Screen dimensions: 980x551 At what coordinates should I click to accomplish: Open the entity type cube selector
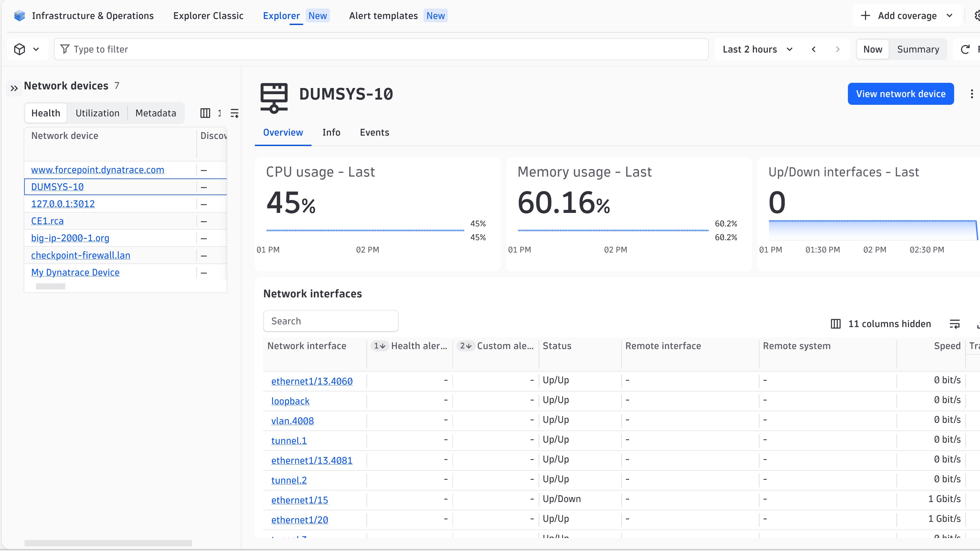pyautogui.click(x=27, y=49)
